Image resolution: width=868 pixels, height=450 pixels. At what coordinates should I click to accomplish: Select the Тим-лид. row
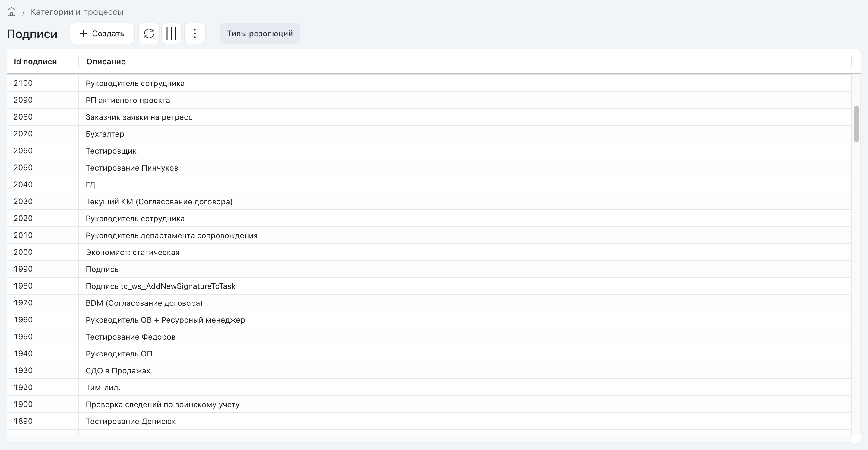(x=429, y=387)
